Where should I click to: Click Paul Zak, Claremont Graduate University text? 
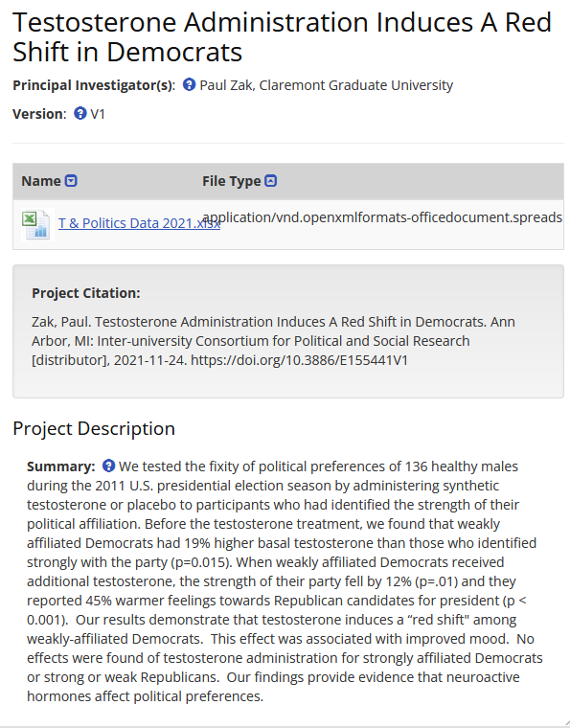pos(327,85)
